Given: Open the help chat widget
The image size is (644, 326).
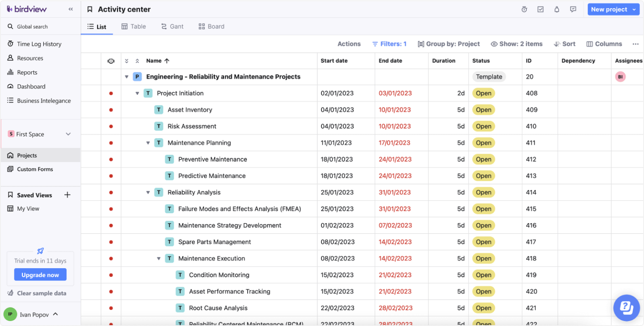Looking at the screenshot, I should [x=626, y=308].
